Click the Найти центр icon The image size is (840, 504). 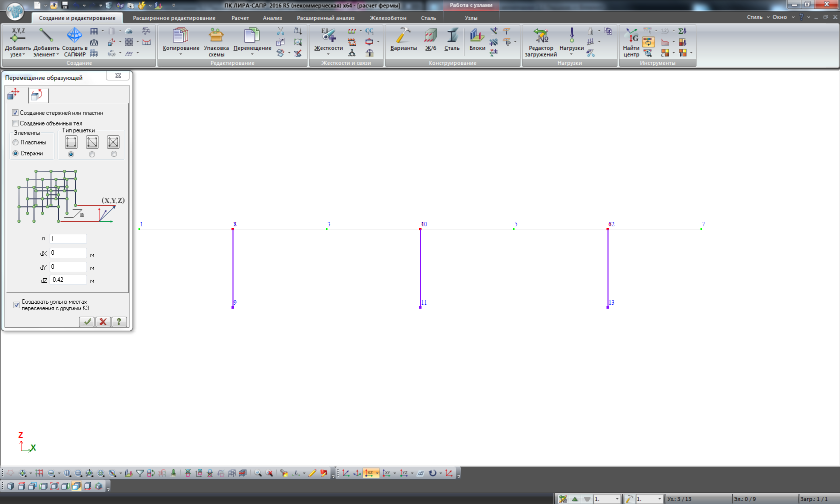click(631, 35)
